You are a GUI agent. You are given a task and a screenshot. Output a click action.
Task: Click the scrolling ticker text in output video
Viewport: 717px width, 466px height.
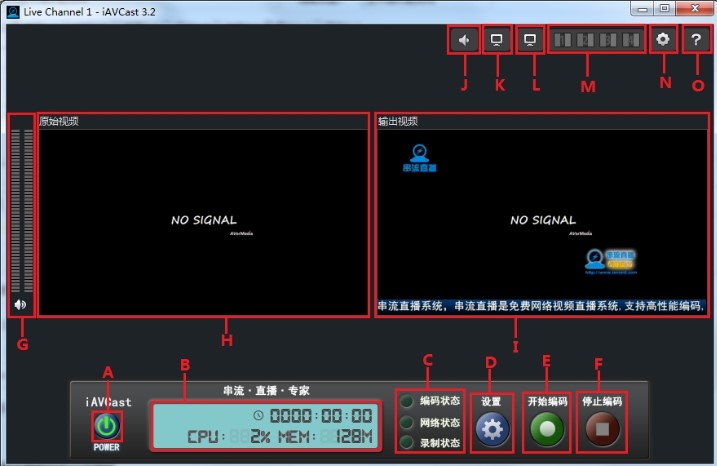click(542, 306)
